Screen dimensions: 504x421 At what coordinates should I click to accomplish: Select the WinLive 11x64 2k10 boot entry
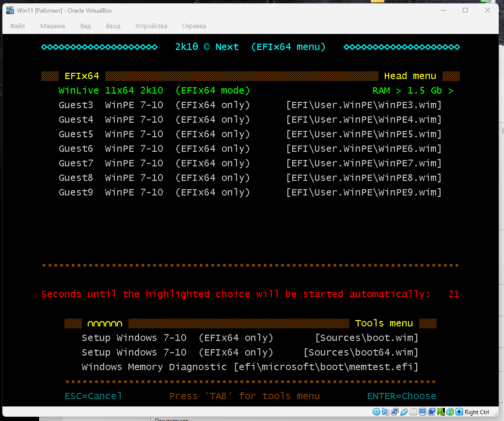[154, 91]
